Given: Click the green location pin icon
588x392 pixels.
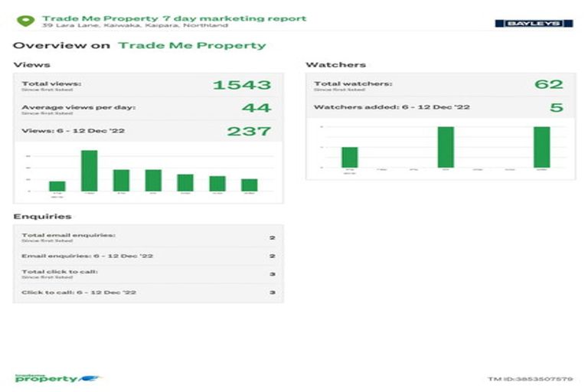Looking at the screenshot, I should [x=26, y=21].
